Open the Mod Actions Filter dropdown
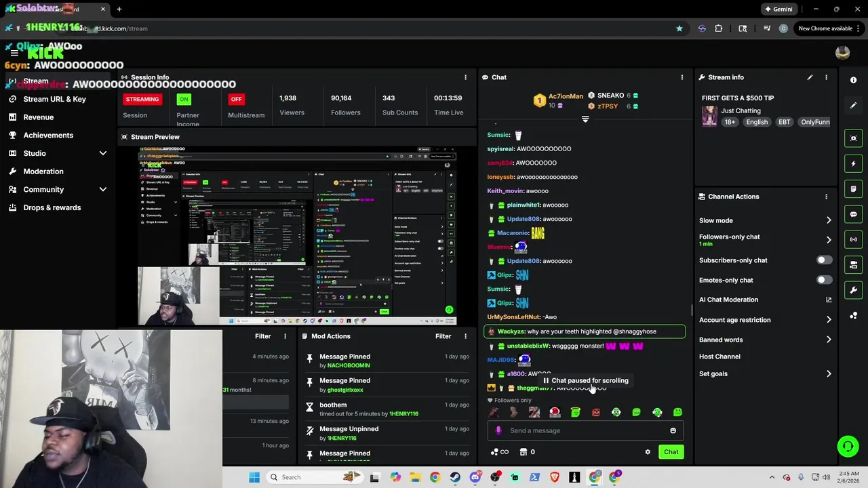The height and width of the screenshot is (488, 868). tap(443, 336)
